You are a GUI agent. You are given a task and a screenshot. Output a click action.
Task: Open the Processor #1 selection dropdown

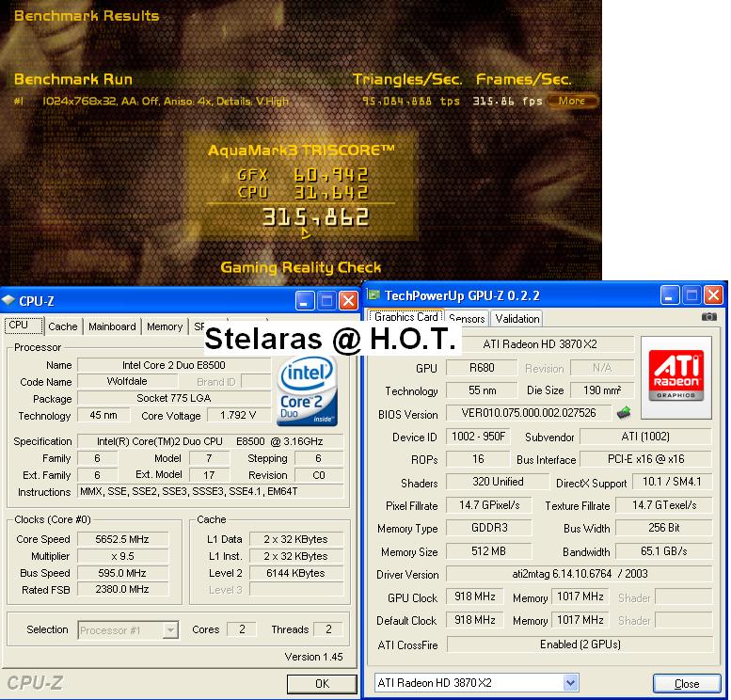pos(170,630)
